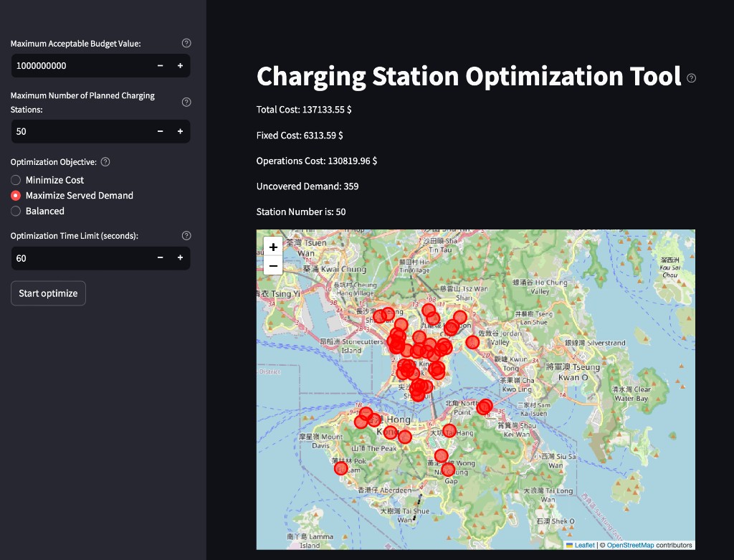The width and height of the screenshot is (734, 560).
Task: Select the Balanced objective
Action: [x=37, y=211]
